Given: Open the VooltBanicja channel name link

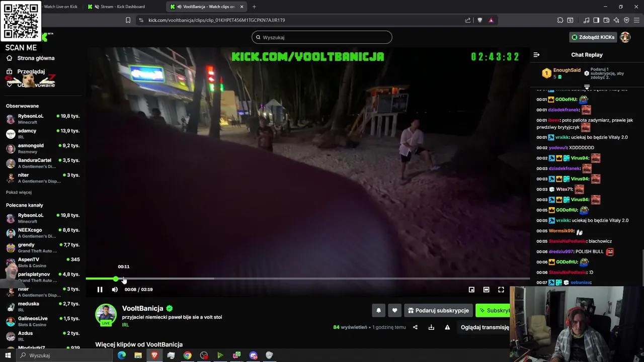Looking at the screenshot, I should [142, 308].
